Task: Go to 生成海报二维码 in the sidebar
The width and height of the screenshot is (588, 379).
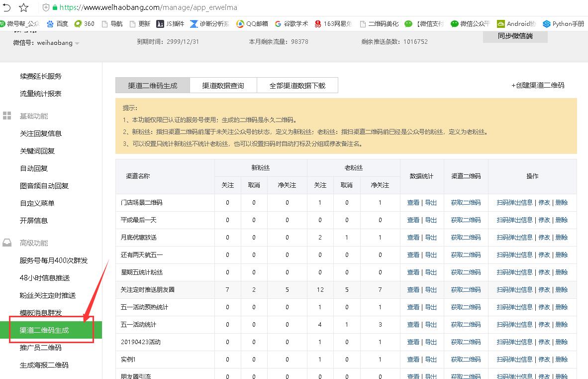Action: point(44,365)
